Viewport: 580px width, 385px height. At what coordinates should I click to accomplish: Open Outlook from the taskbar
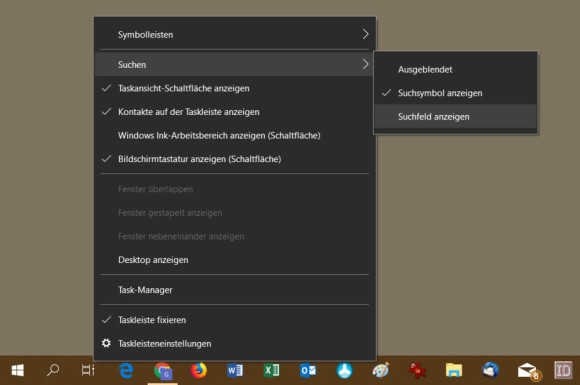click(x=308, y=370)
